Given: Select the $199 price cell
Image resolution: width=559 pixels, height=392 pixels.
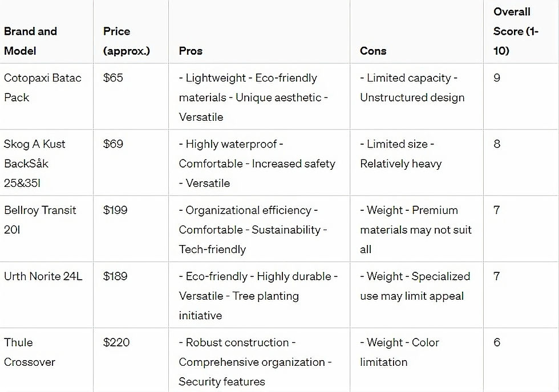Looking at the screenshot, I should pyautogui.click(x=116, y=210).
